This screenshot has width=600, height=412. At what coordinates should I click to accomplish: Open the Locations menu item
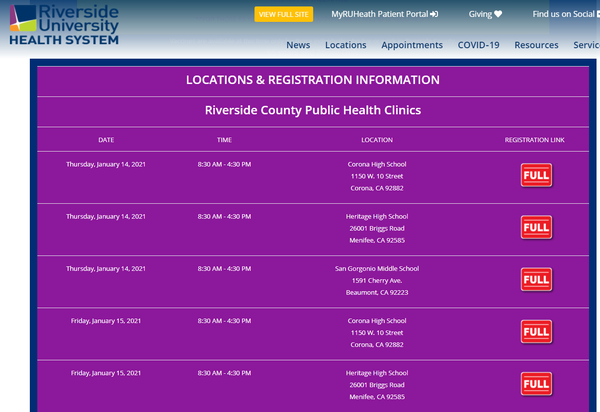(346, 45)
